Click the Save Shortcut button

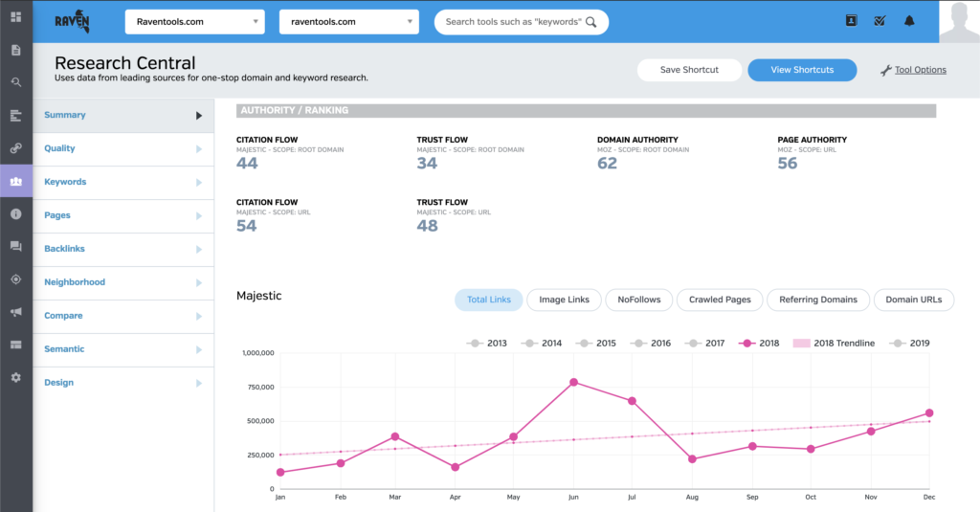click(689, 70)
